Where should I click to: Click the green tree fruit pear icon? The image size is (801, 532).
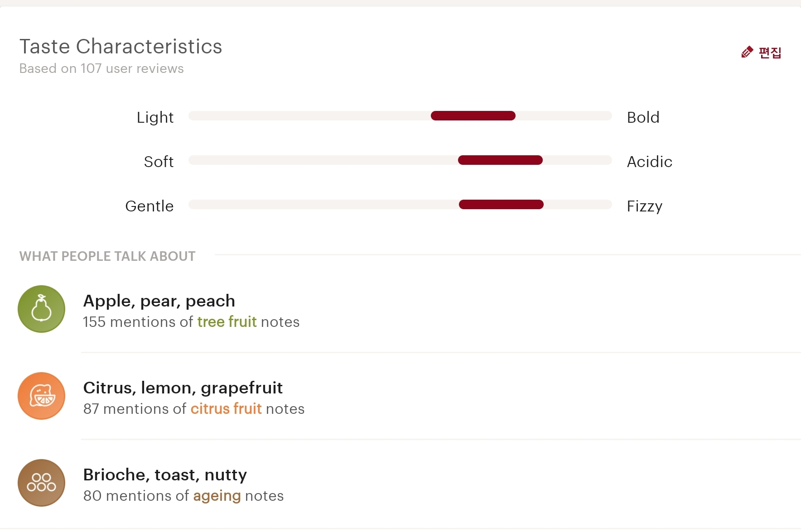click(x=41, y=309)
